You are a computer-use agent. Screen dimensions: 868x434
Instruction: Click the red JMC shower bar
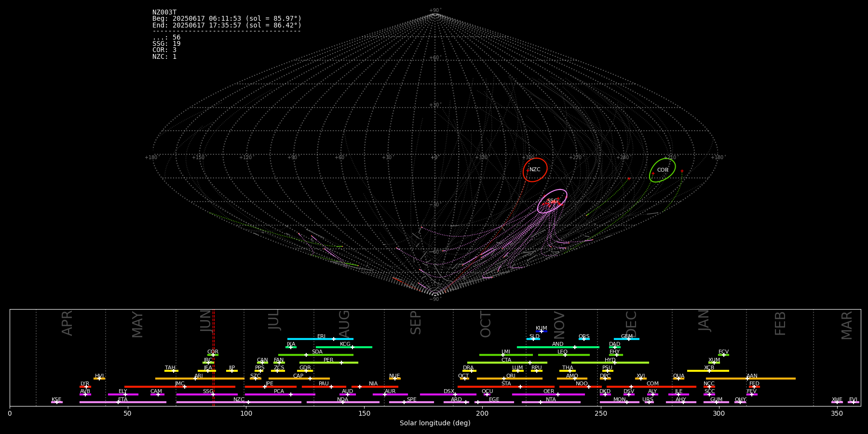click(x=180, y=386)
